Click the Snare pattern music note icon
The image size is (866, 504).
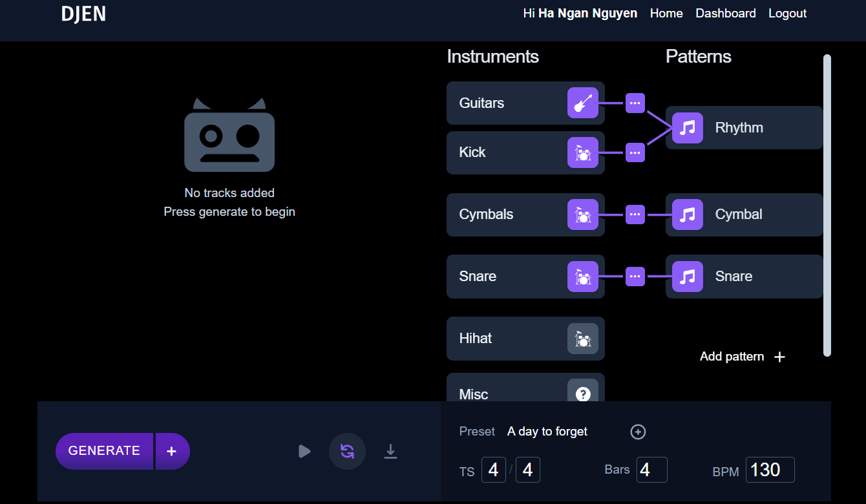pyautogui.click(x=688, y=277)
